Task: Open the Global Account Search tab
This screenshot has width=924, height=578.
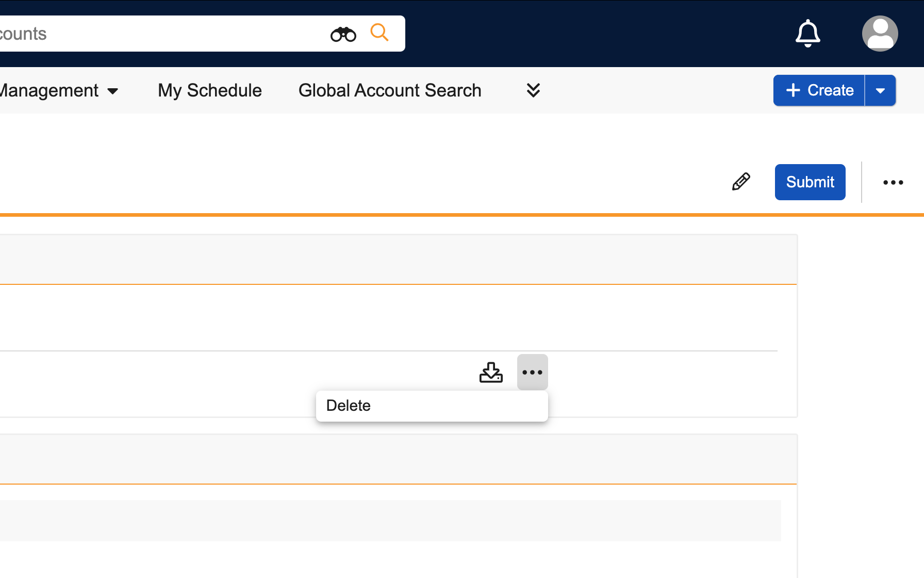Action: click(x=390, y=90)
